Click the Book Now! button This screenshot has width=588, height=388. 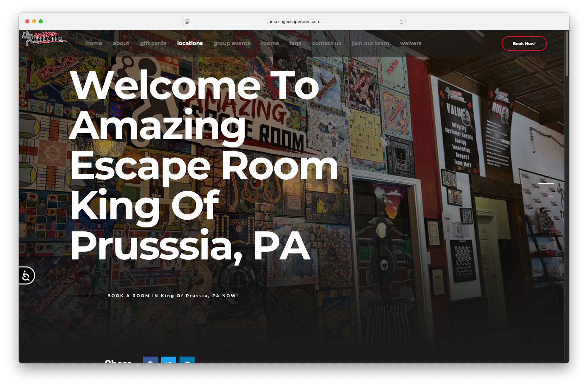[524, 43]
